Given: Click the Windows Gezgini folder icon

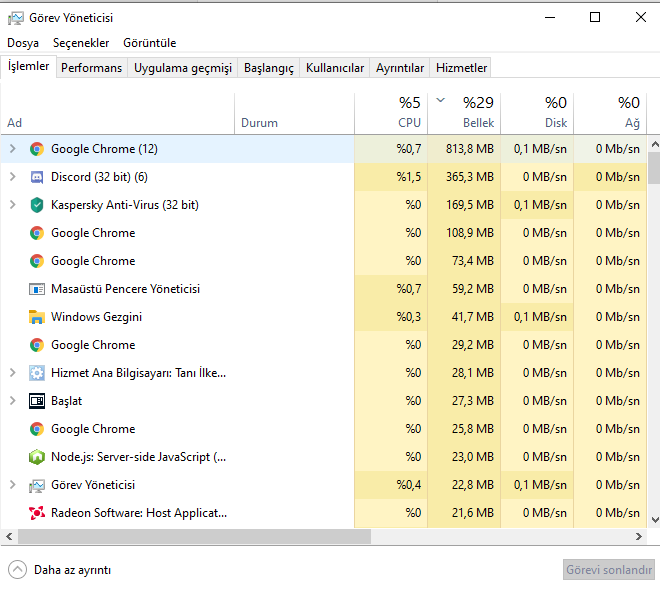Looking at the screenshot, I should (x=37, y=317).
